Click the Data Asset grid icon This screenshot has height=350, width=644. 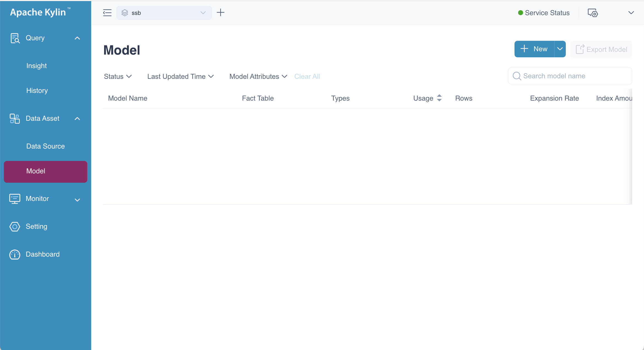point(15,119)
